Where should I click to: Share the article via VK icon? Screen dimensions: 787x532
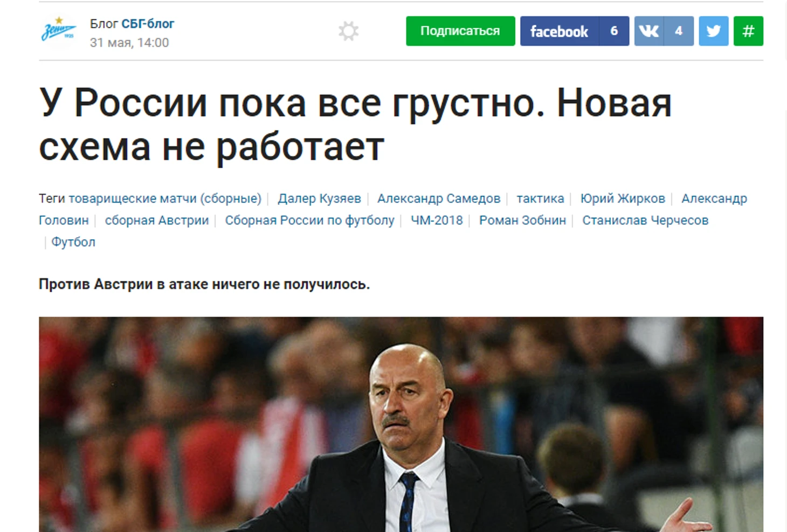coord(649,31)
